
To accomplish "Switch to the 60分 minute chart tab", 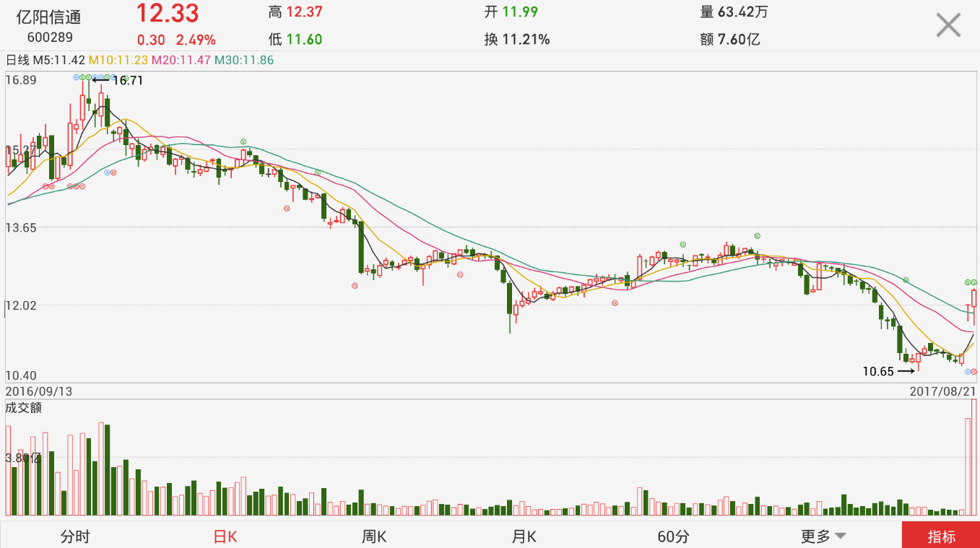I will (x=673, y=536).
